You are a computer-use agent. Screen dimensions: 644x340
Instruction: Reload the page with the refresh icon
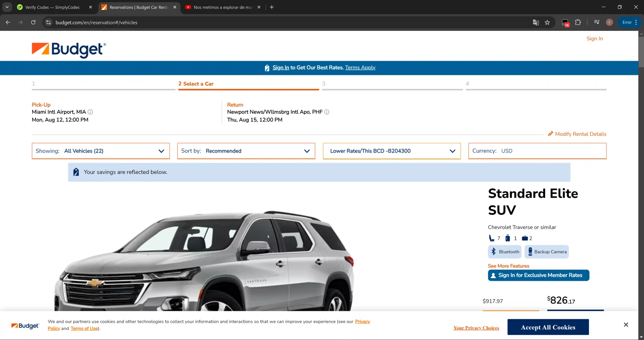coord(33,22)
